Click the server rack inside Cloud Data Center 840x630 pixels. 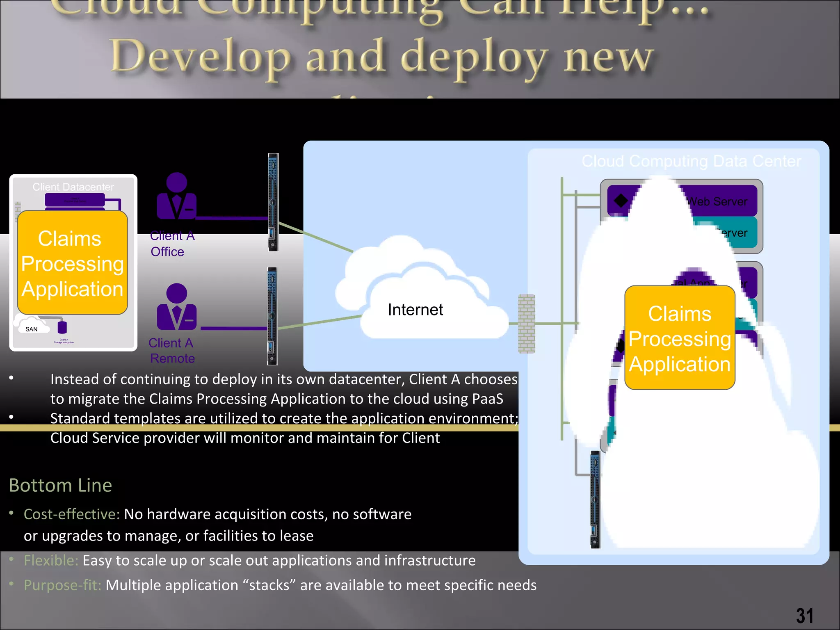(595, 499)
